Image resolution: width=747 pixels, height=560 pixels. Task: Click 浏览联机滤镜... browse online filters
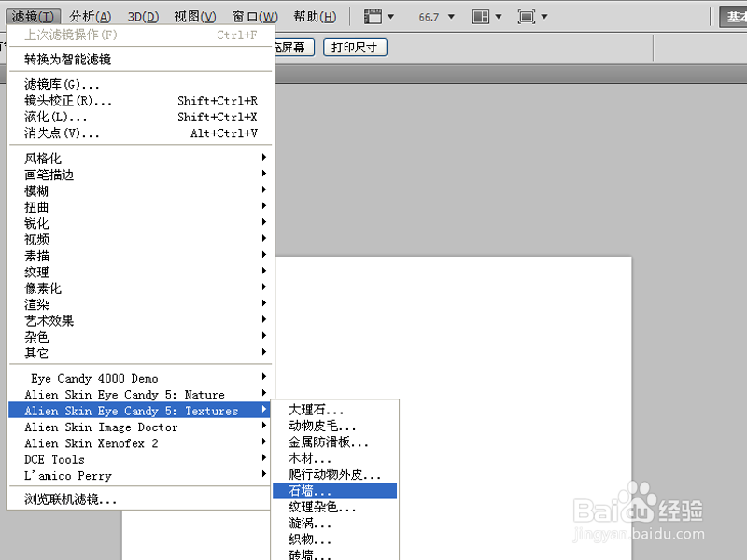141,499
